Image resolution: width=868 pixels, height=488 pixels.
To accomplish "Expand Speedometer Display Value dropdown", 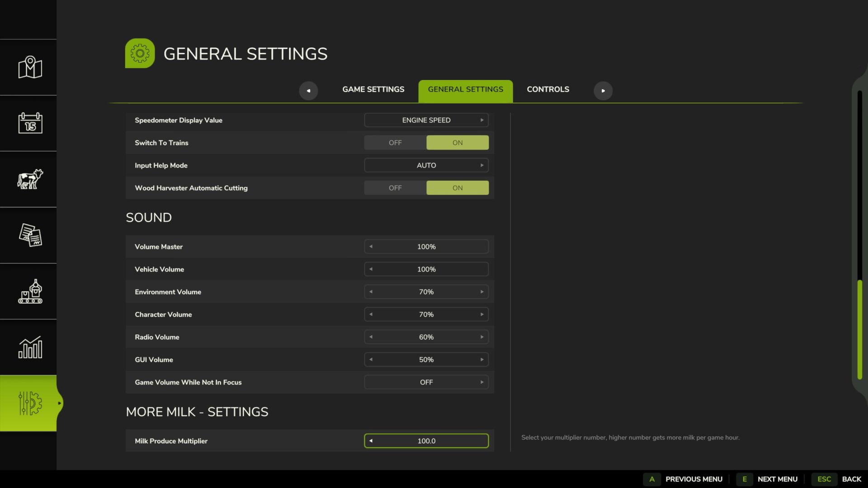I will pyautogui.click(x=481, y=120).
